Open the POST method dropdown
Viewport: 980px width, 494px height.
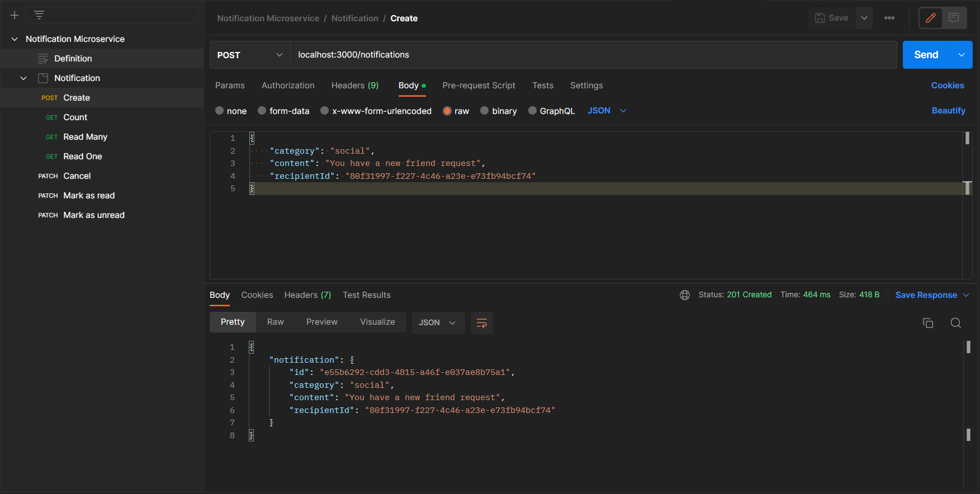pyautogui.click(x=250, y=55)
